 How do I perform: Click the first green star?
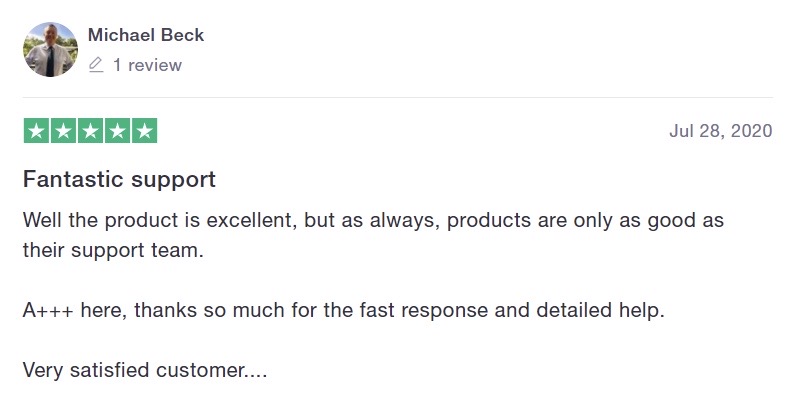pos(37,131)
